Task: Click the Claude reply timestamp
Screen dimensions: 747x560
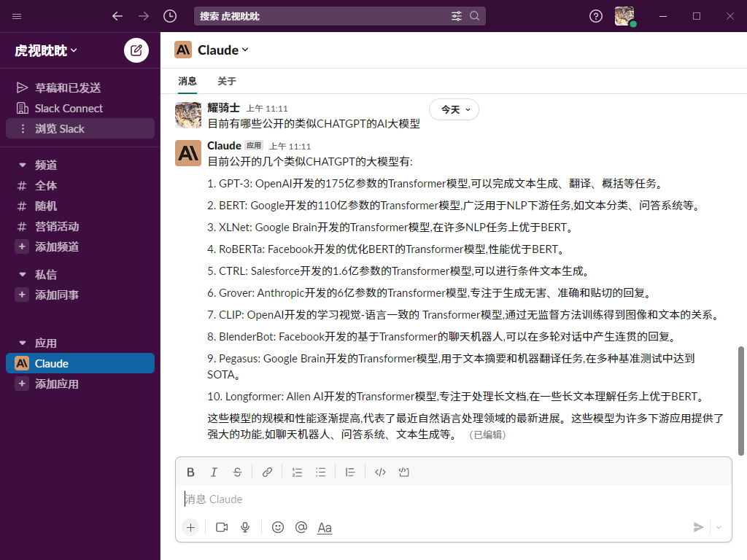Action: click(x=290, y=146)
